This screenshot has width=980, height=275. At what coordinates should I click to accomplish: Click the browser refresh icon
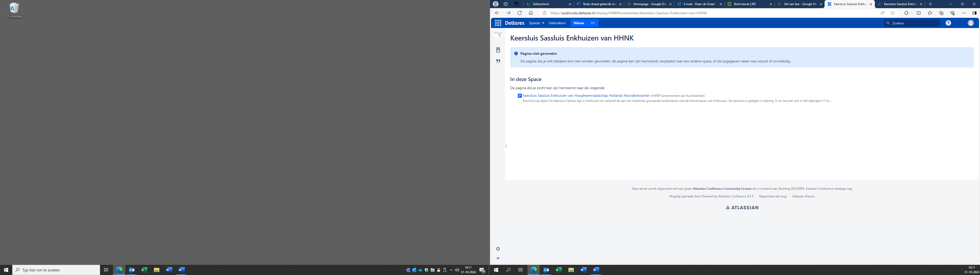click(519, 13)
